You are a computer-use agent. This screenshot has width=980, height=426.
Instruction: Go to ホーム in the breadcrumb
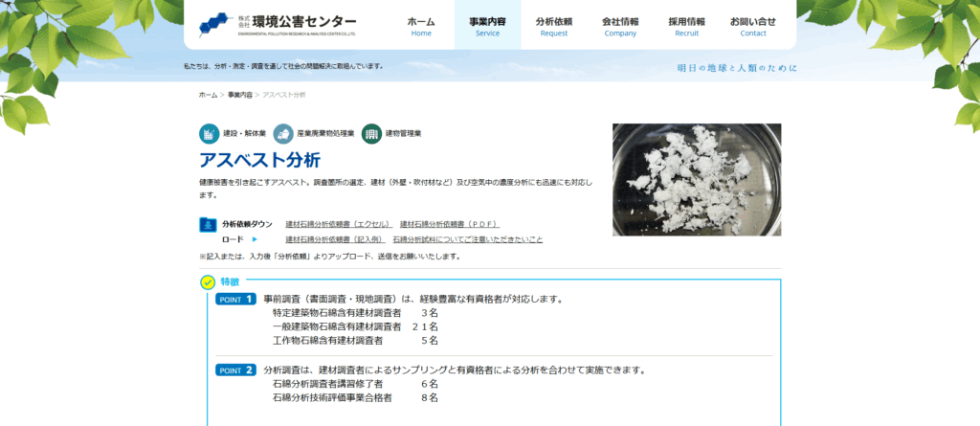tap(208, 95)
